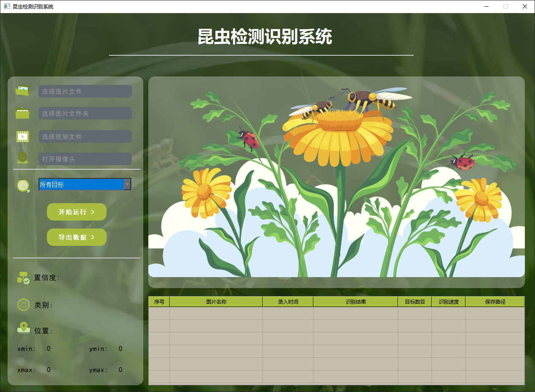Viewport: 535px width, 392px height.
Task: Click the app icon in title bar
Action: pos(7,6)
